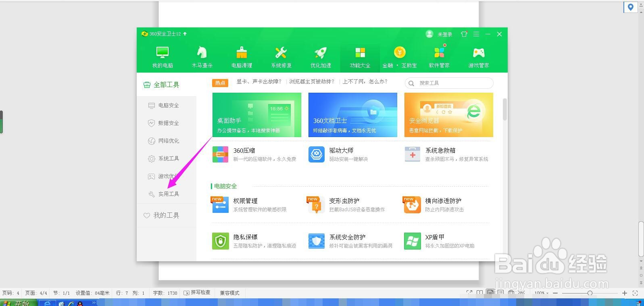Open 优化加速 rocket icon
Screen dimensions: 644x306
[x=321, y=53]
